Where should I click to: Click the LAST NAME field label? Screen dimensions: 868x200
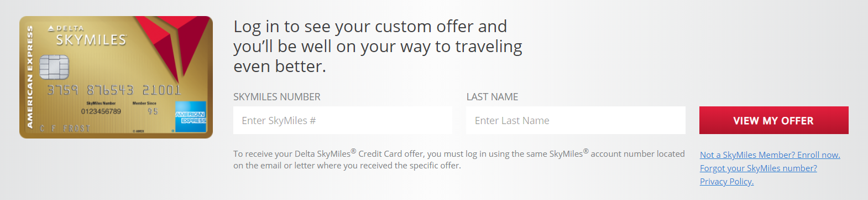point(492,97)
